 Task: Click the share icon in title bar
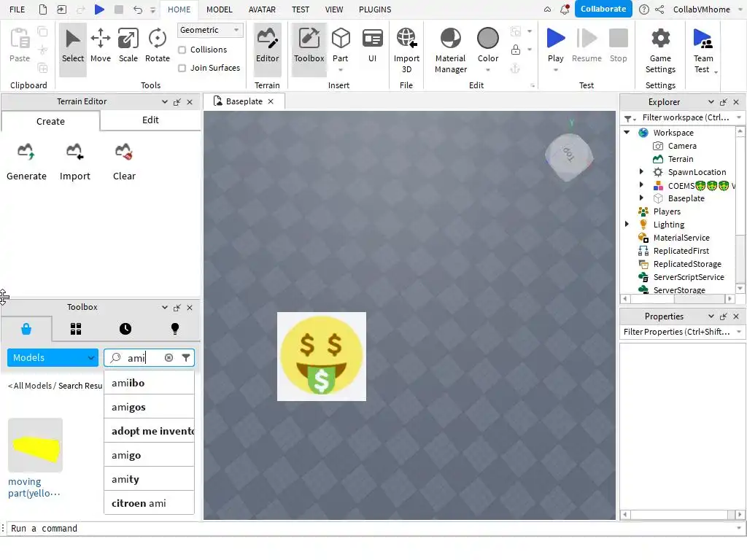click(x=659, y=9)
